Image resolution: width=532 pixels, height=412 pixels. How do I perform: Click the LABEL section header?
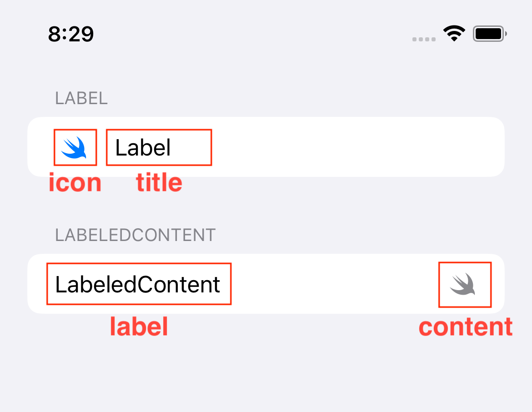tap(81, 98)
